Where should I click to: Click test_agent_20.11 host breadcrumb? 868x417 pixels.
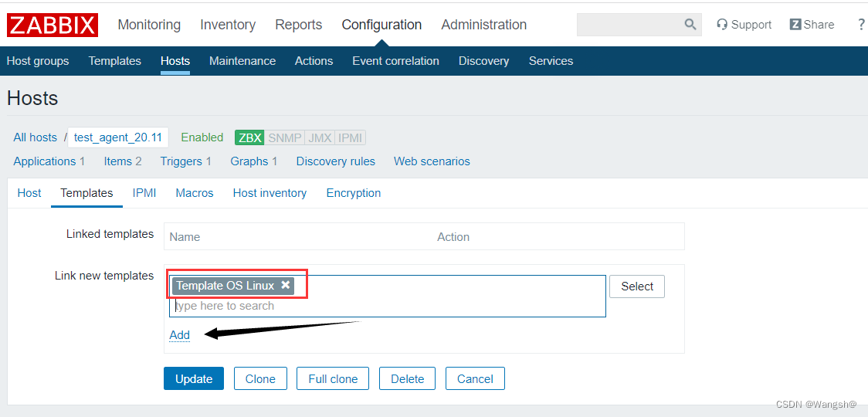point(118,137)
